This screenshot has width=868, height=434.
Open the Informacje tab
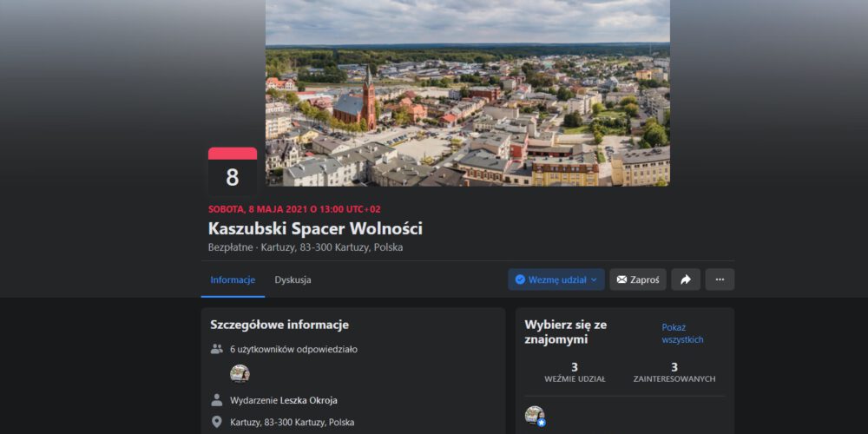[233, 279]
